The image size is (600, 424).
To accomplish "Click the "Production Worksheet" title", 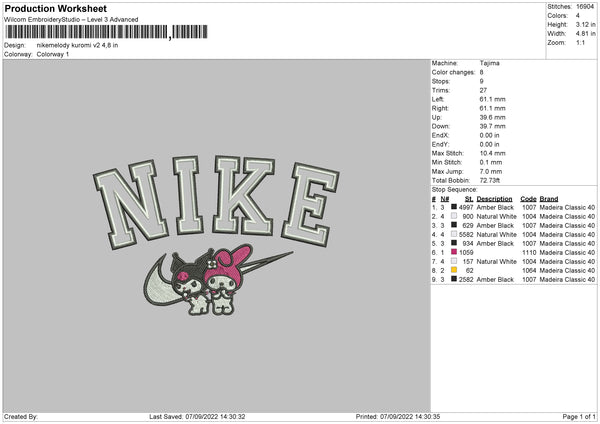I will [x=56, y=8].
